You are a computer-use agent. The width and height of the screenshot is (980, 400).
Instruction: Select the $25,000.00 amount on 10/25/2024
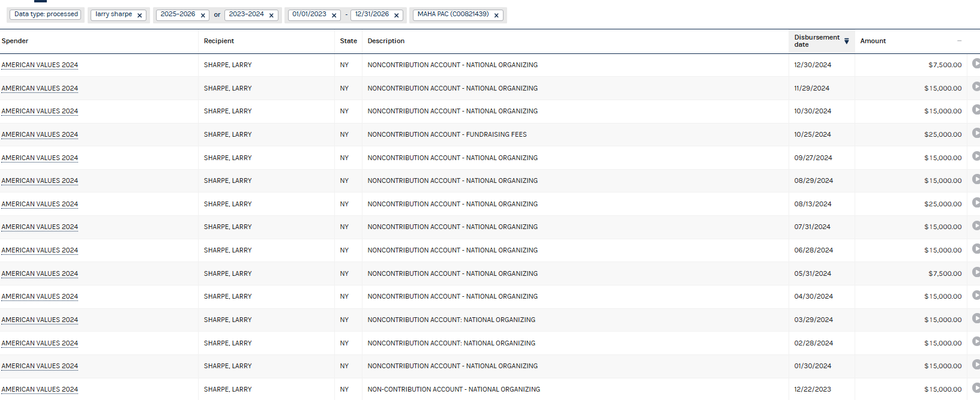click(943, 134)
